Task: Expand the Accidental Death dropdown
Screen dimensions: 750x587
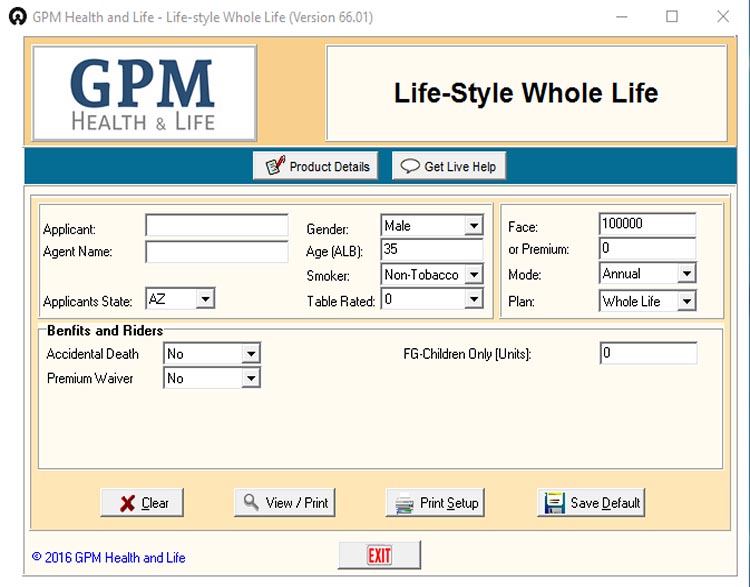Action: pyautogui.click(x=251, y=354)
